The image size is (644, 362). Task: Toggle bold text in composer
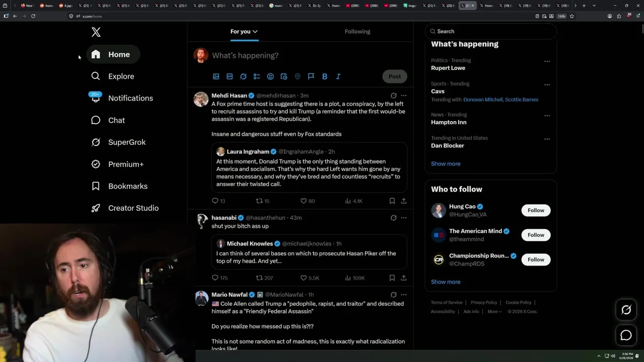(325, 76)
